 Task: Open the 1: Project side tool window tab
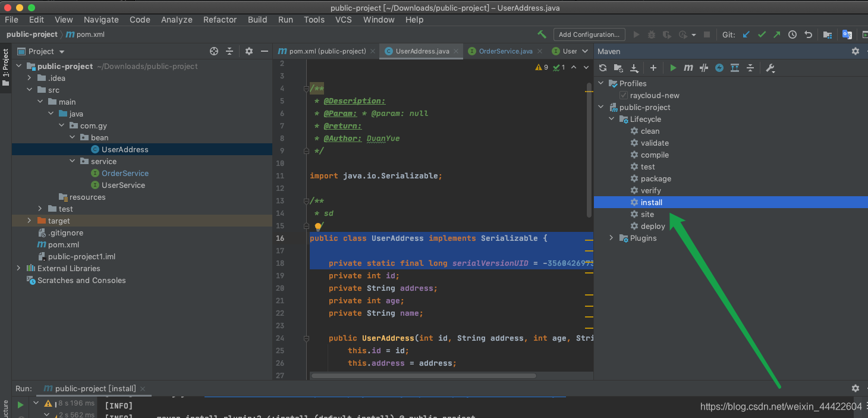[6, 67]
